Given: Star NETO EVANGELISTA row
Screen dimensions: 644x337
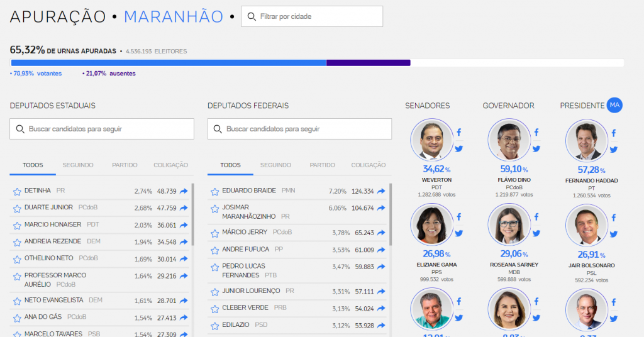Looking at the screenshot, I should [17, 301].
